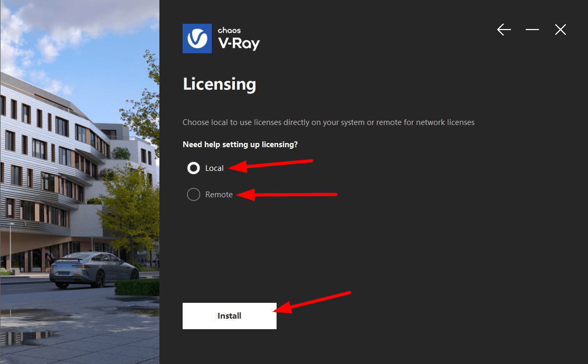Open "Need help setting up licensing?" link
588x364 pixels.
coord(240,145)
